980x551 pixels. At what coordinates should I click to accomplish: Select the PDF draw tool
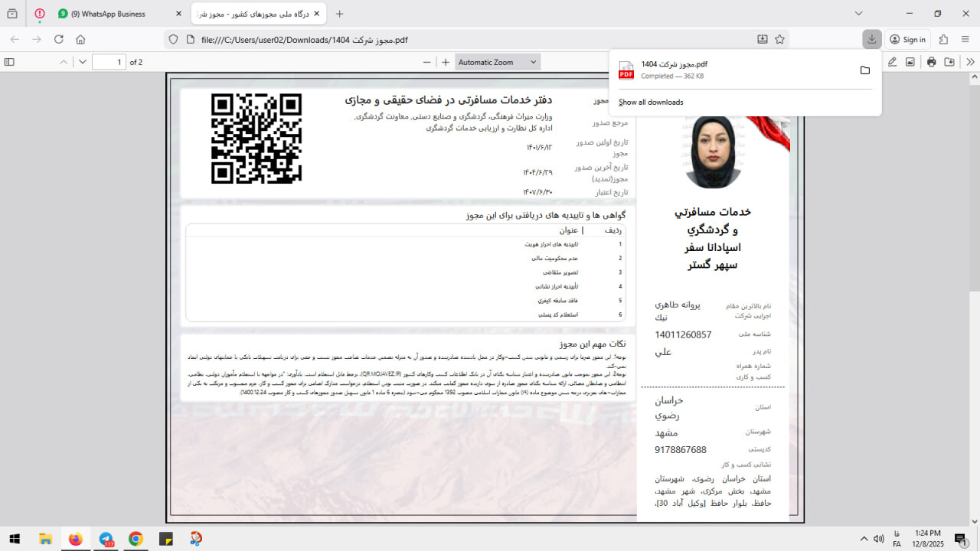pos(892,62)
